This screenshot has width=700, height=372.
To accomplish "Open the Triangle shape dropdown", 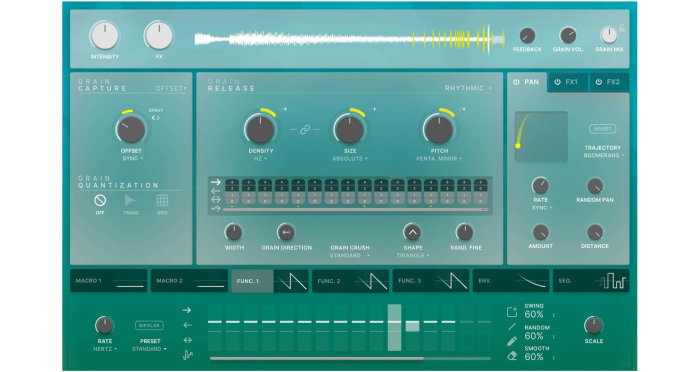I will 413,255.
